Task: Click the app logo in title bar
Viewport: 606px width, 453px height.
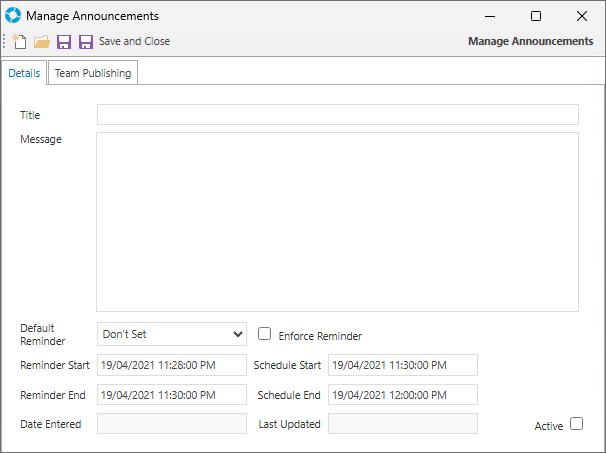Action: [x=13, y=16]
